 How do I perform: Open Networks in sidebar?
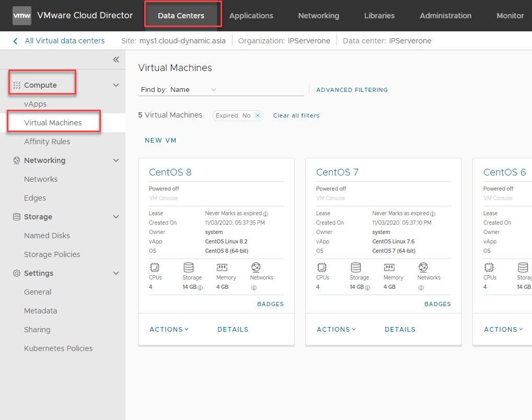tap(41, 179)
